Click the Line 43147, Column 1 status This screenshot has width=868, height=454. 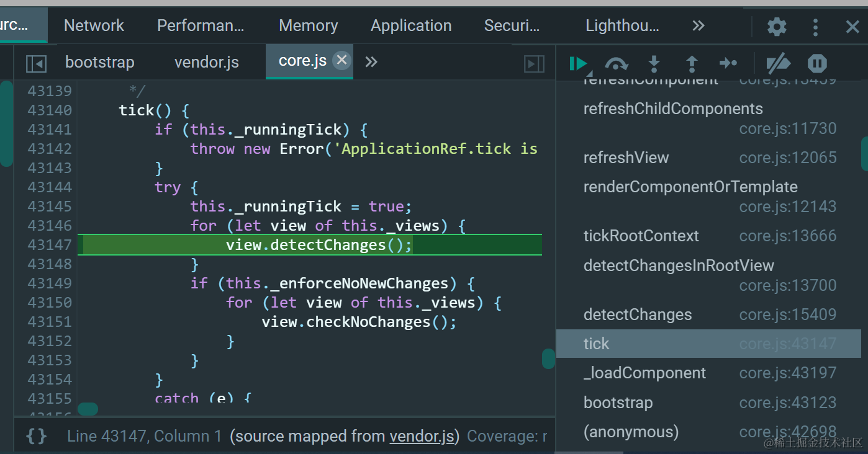(144, 436)
